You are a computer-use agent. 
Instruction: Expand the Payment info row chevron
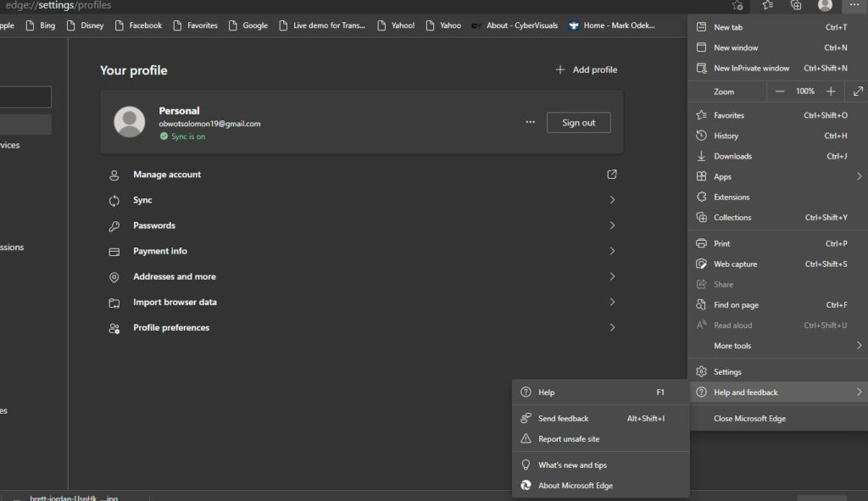click(x=612, y=251)
